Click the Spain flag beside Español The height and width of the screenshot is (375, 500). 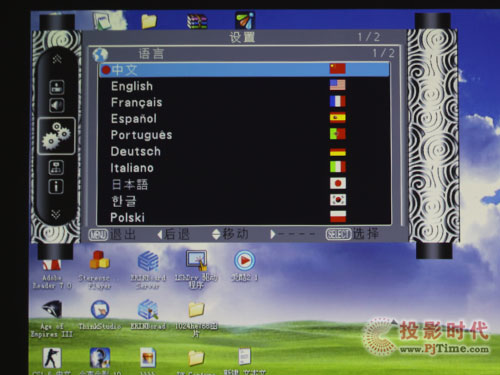coord(338,117)
